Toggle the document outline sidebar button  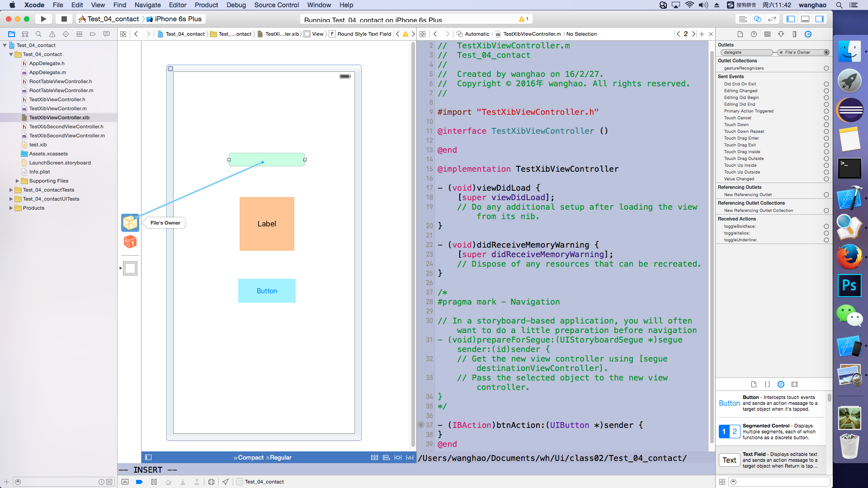(148, 457)
